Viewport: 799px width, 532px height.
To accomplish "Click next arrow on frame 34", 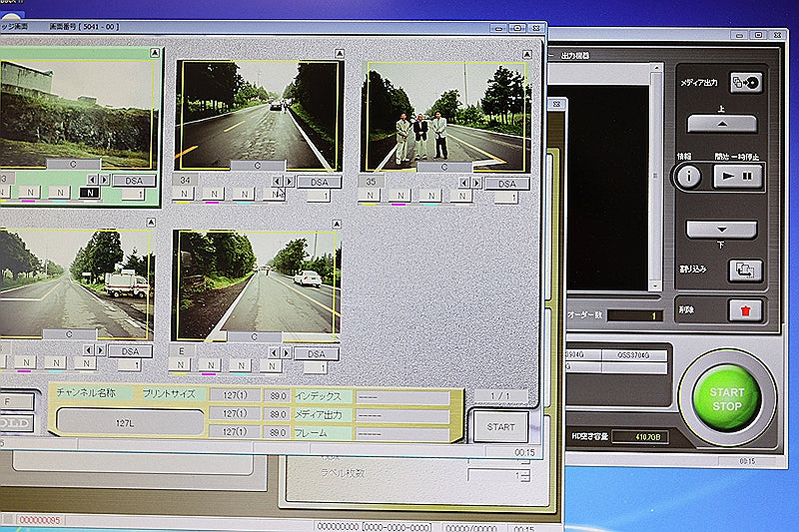I will tap(289, 182).
